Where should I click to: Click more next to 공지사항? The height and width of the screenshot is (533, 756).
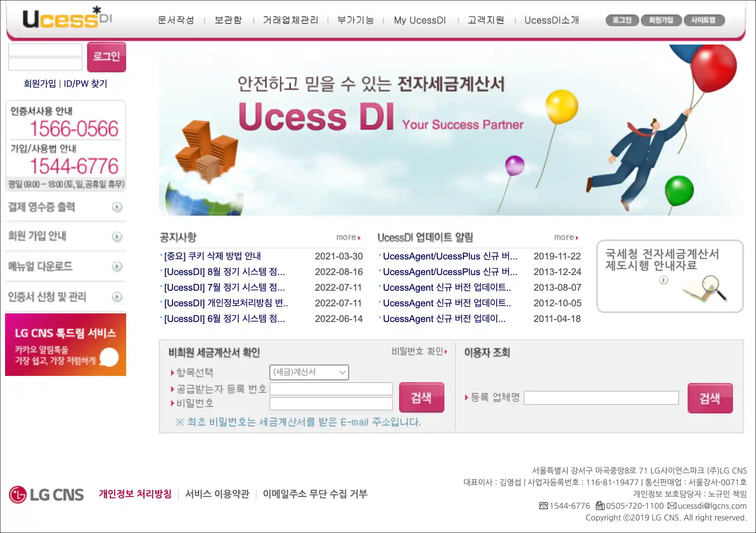click(348, 238)
